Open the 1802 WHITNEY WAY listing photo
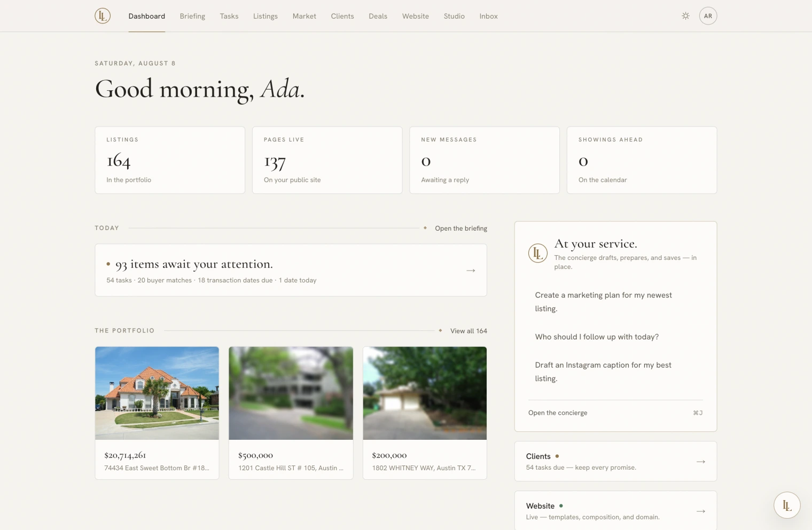 click(x=425, y=393)
